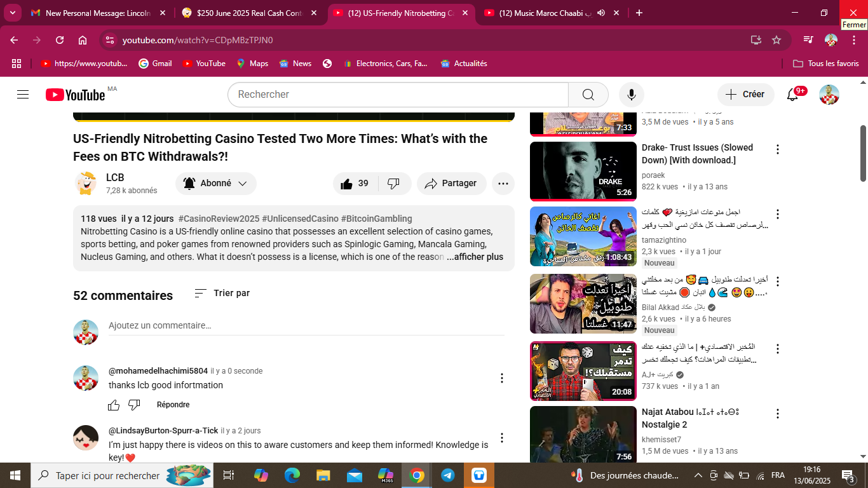Open Chrome's three-dot menu
The image size is (868, 488).
click(x=853, y=40)
